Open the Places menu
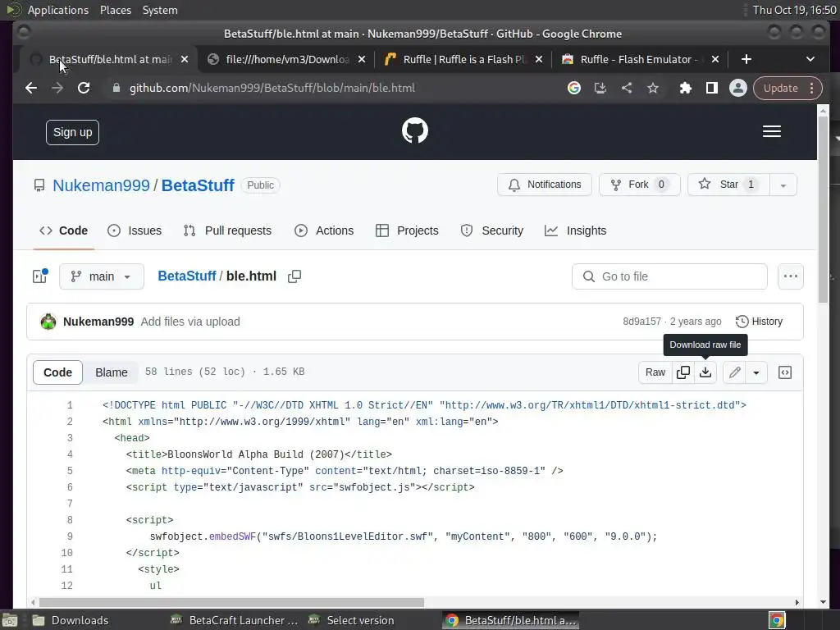Screen dimensions: 840x630 pyautogui.click(x=116, y=10)
